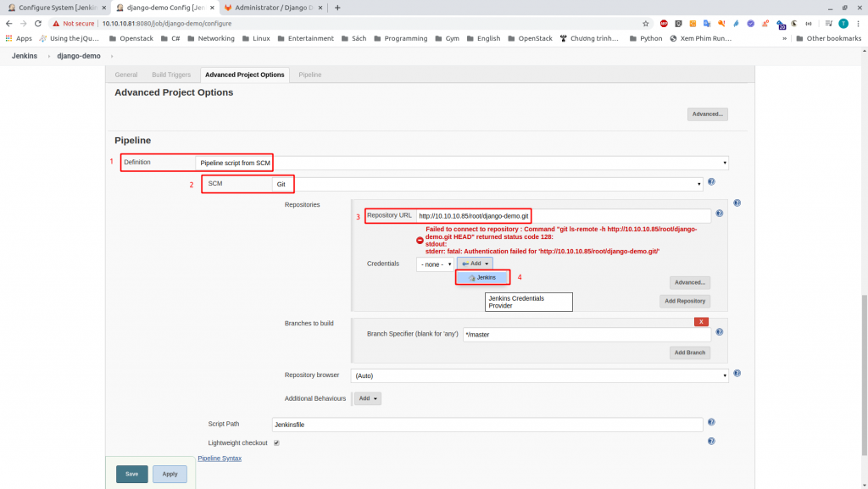Click Advanced button under Advanced Project Options
Viewport: 868px width, 489px height.
708,114
